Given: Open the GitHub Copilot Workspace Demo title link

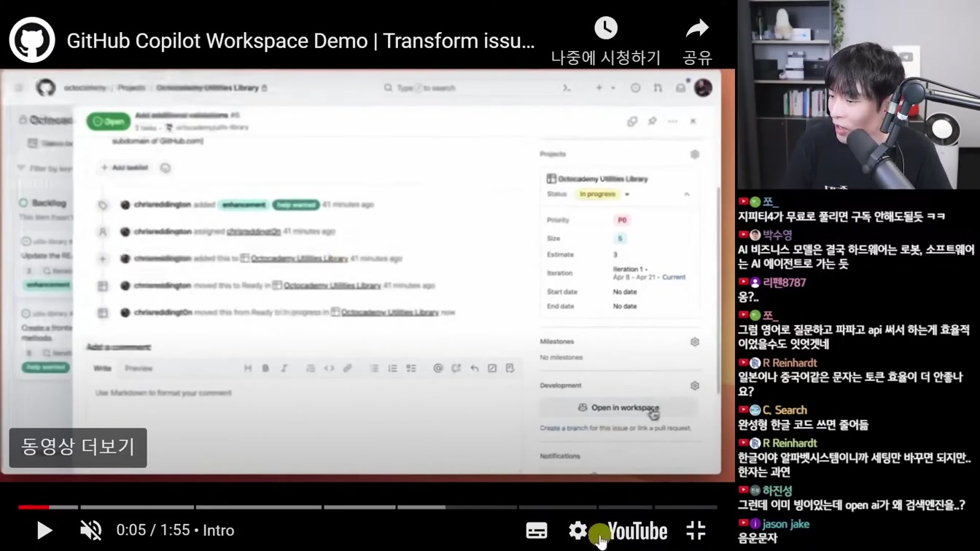Looking at the screenshot, I should point(300,41).
